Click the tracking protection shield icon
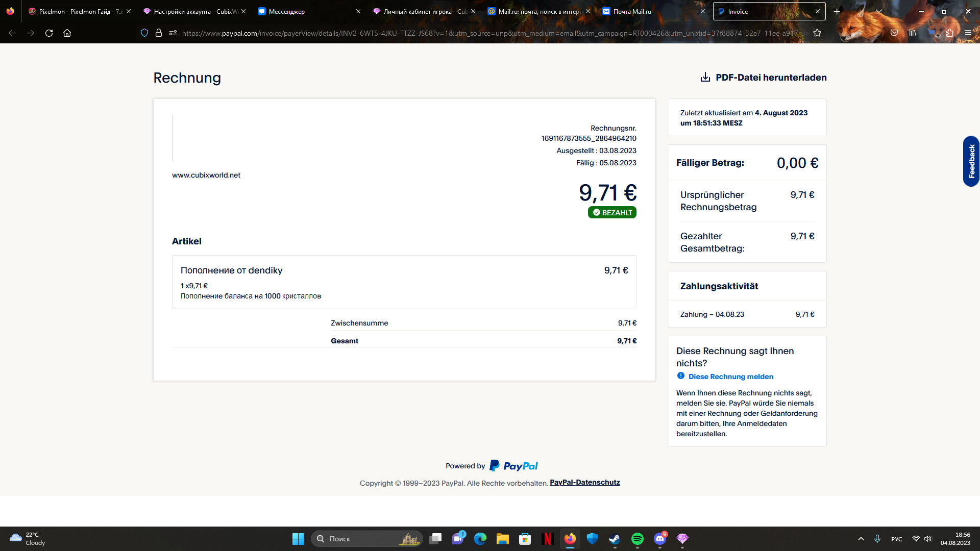The height and width of the screenshot is (551, 980). [x=144, y=33]
